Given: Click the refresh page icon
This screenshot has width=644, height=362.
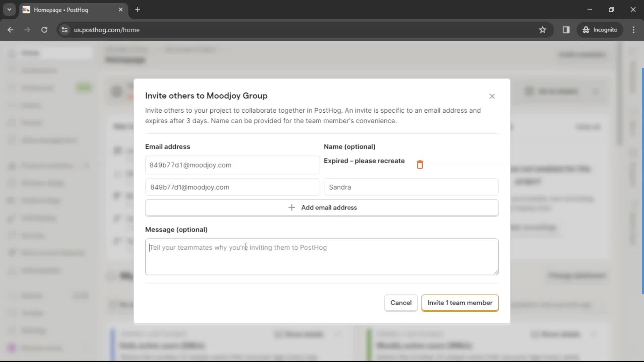Looking at the screenshot, I should pos(44,29).
